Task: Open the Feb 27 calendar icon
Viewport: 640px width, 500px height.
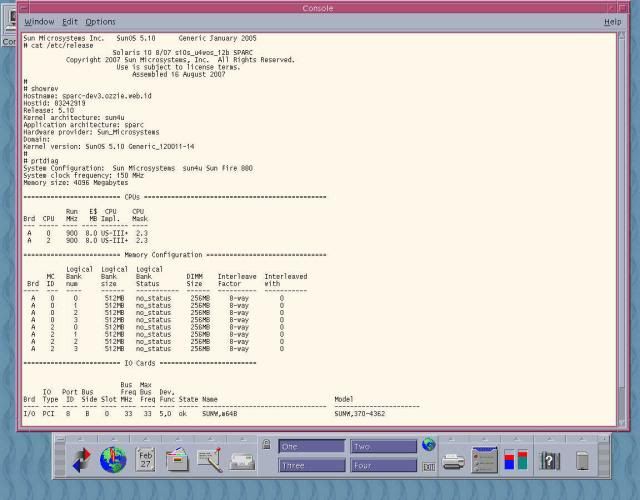Action: point(145,460)
